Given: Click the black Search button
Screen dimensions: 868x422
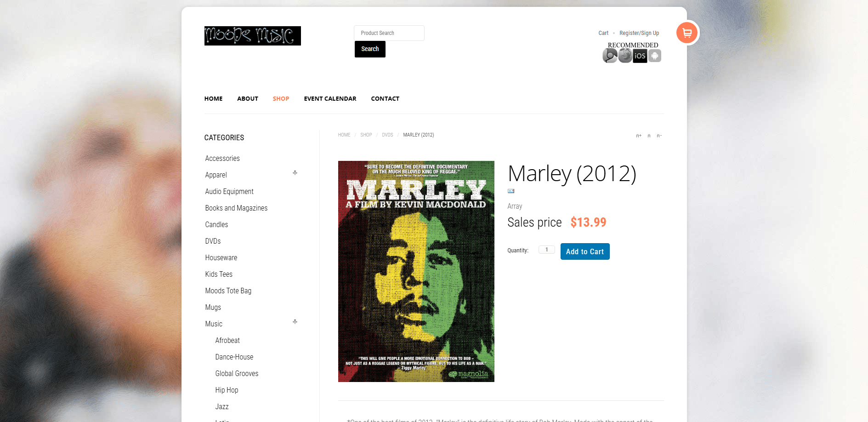Looking at the screenshot, I should coord(370,49).
